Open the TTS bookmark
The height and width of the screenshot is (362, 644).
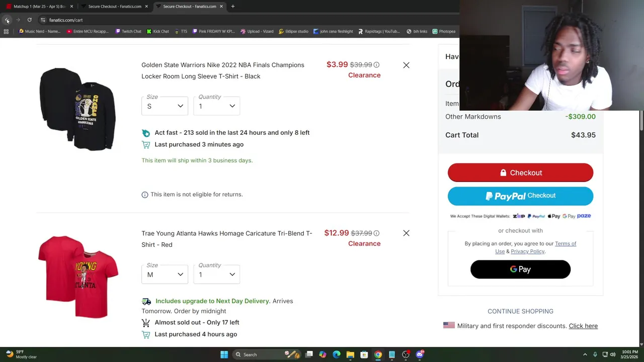pyautogui.click(x=181, y=31)
